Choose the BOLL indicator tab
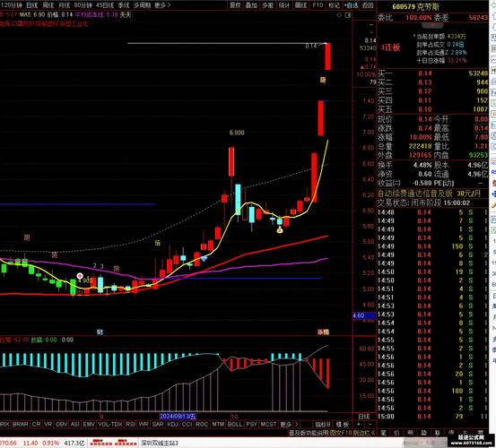This screenshot has height=448, width=496. [x=235, y=424]
